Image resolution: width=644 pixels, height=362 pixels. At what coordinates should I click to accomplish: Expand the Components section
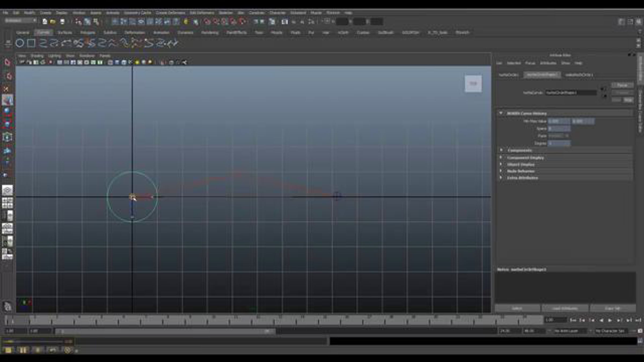(501, 150)
